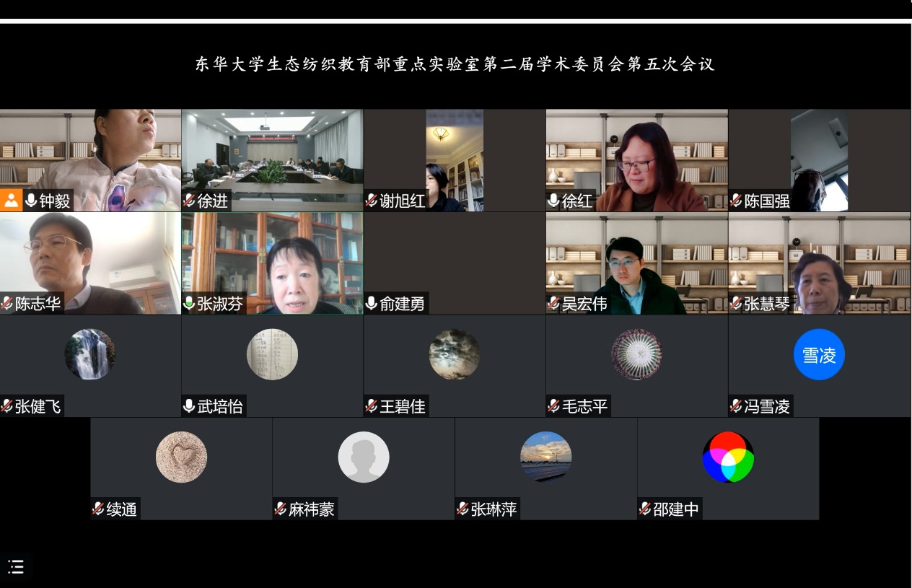Select 冯雪凌's blue 雪凌 avatar
The height and width of the screenshot is (588, 912).
819,354
